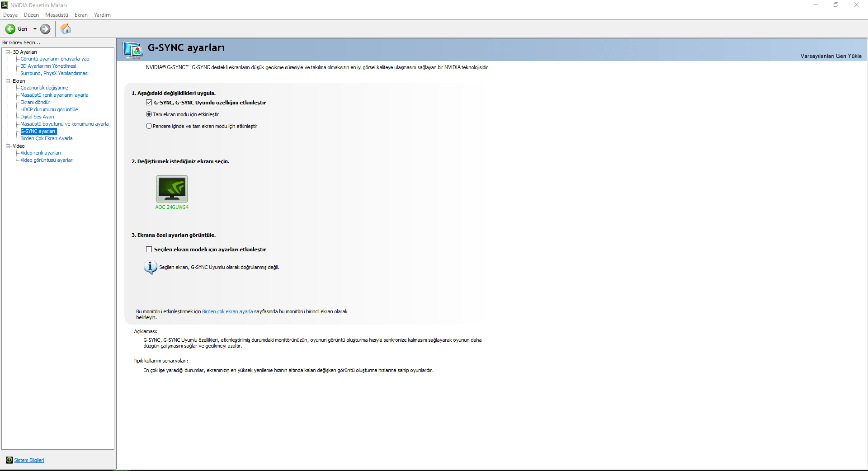Click the NVIDIA Denetim Masası title bar icon
868x471 pixels.
(x=5, y=5)
